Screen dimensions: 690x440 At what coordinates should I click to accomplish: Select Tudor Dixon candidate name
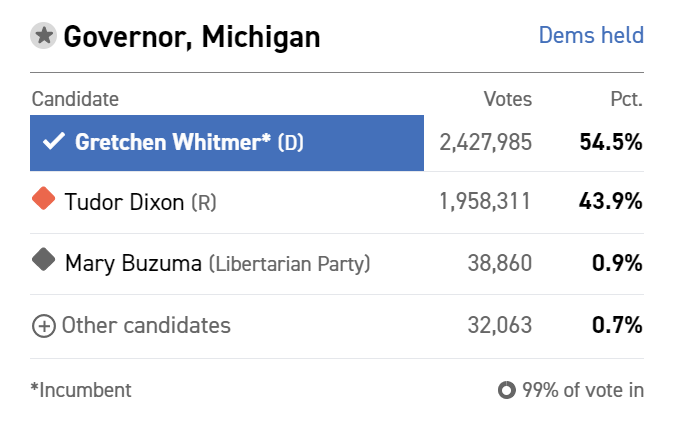124,202
